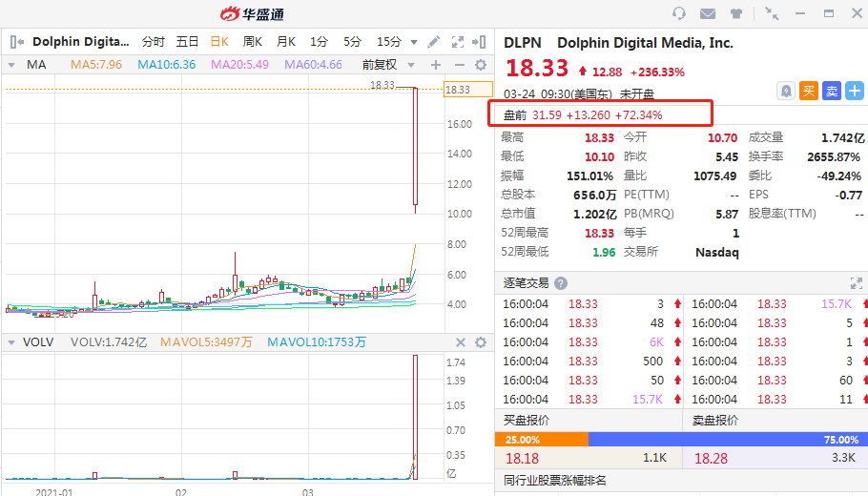The height and width of the screenshot is (496, 868).
Task: Click the MA20:5.49 label
Action: click(x=239, y=65)
